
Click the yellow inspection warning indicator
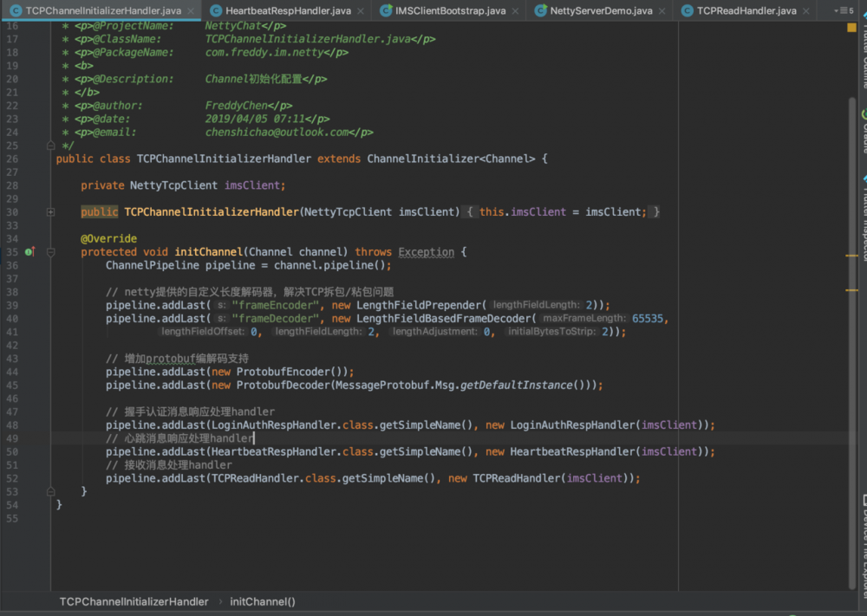point(851,28)
